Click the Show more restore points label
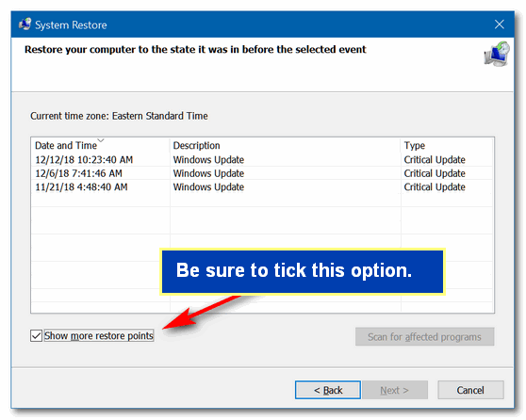Image resolution: width=526 pixels, height=420 pixels. pos(99,335)
